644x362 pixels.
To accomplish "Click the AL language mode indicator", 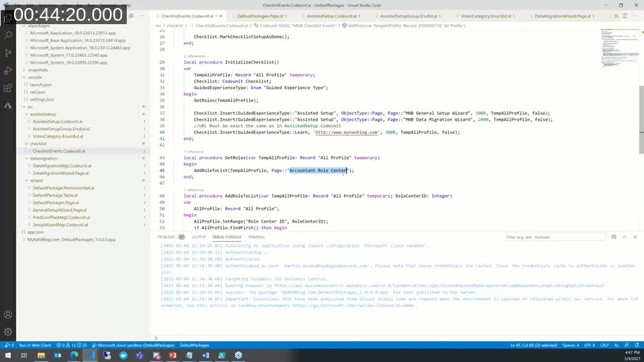I will pyautogui.click(x=616, y=345).
